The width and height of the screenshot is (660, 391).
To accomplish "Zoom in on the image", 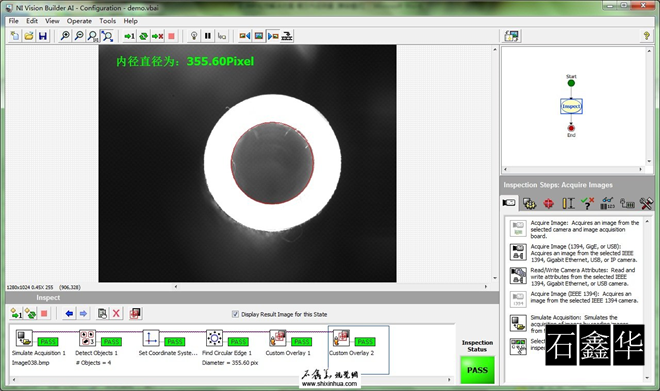I will pyautogui.click(x=65, y=36).
